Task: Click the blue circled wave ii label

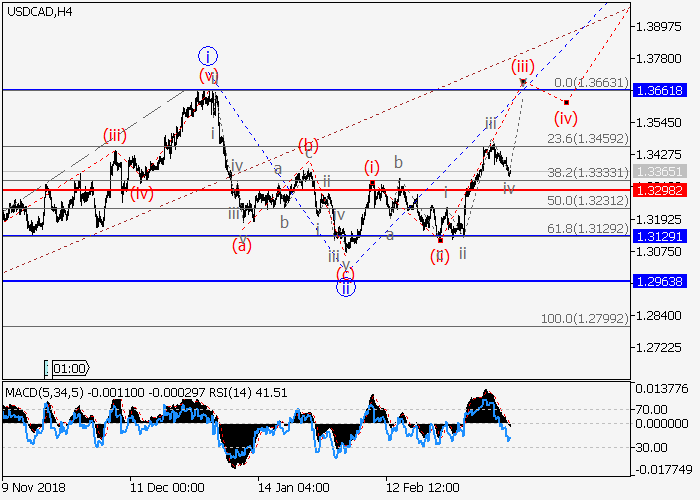Action: 345,288
